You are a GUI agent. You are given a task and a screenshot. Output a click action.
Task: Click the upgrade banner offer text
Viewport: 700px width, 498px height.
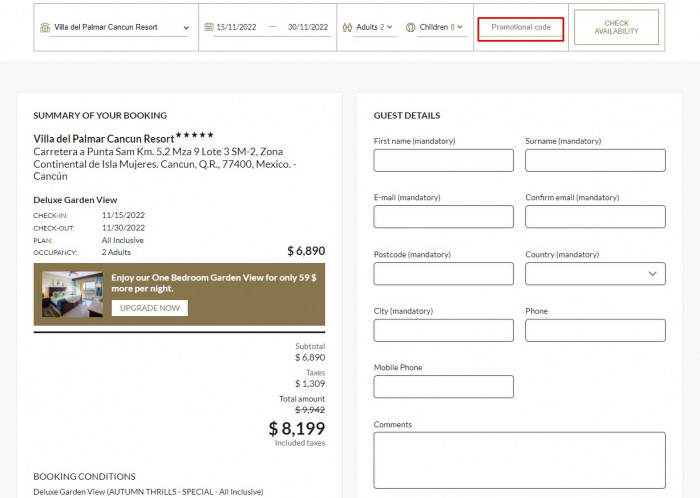tap(214, 283)
